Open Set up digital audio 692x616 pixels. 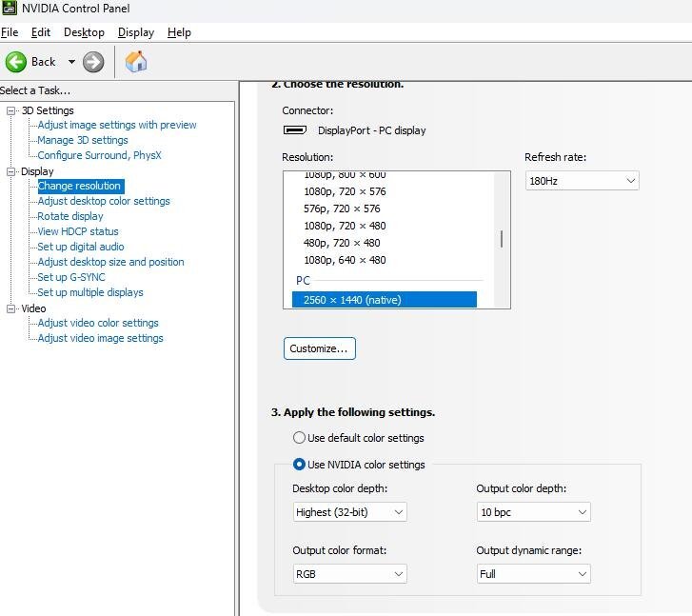pos(81,247)
